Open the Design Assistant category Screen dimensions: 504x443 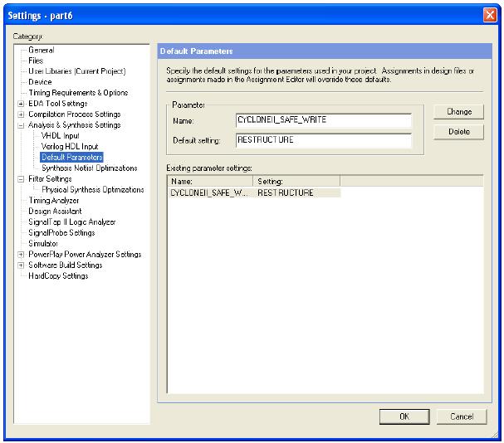click(x=55, y=211)
